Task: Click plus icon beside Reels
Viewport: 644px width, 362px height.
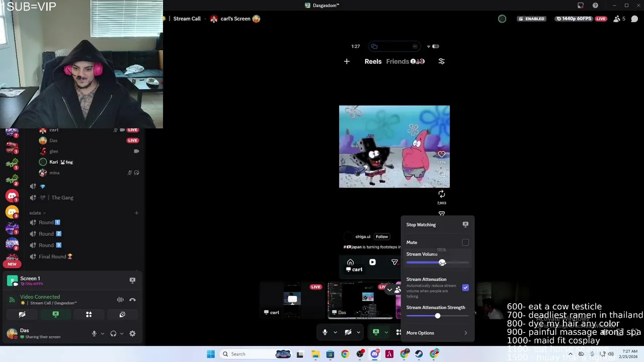Action: [347, 61]
